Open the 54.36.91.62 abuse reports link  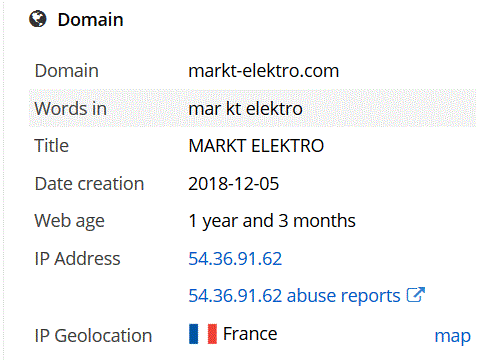294,295
